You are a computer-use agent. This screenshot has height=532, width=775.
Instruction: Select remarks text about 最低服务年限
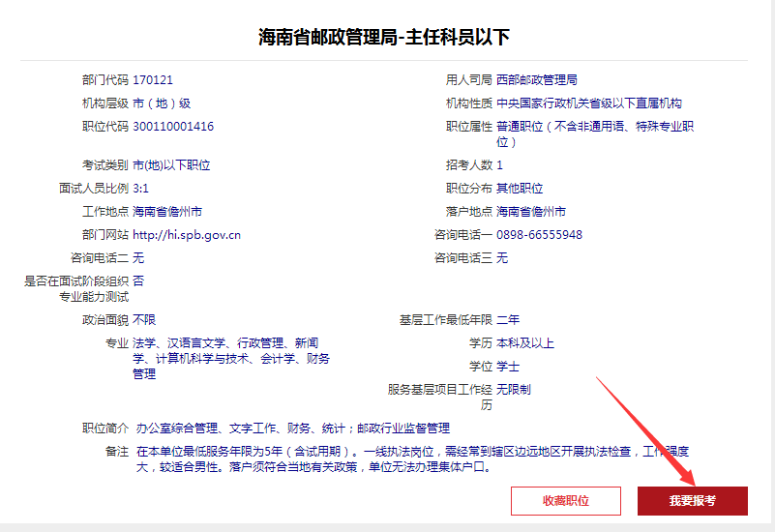click(412, 458)
